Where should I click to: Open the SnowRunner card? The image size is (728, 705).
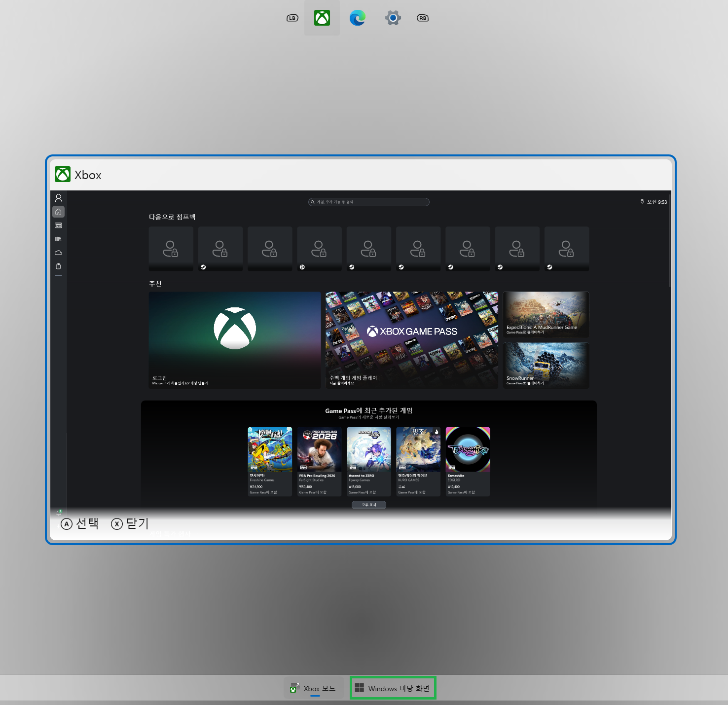pos(546,366)
